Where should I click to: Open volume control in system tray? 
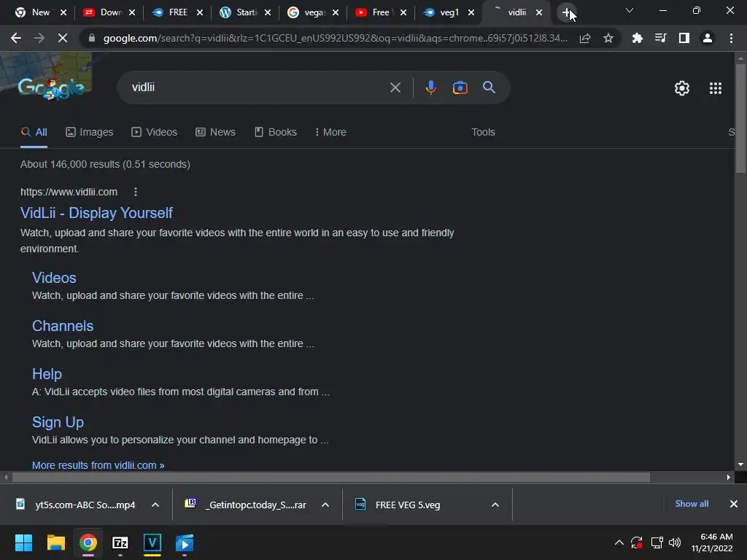pos(675,542)
